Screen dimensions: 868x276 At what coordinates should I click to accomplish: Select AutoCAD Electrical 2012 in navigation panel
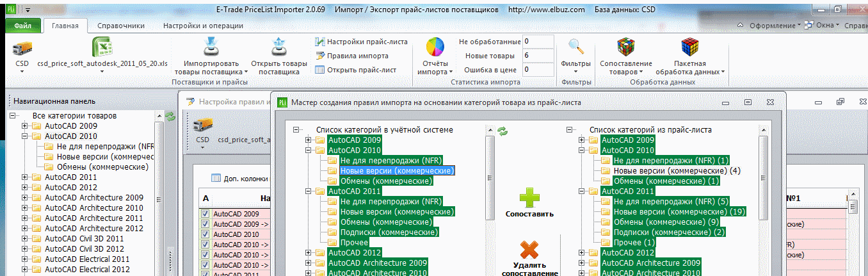pos(87,270)
